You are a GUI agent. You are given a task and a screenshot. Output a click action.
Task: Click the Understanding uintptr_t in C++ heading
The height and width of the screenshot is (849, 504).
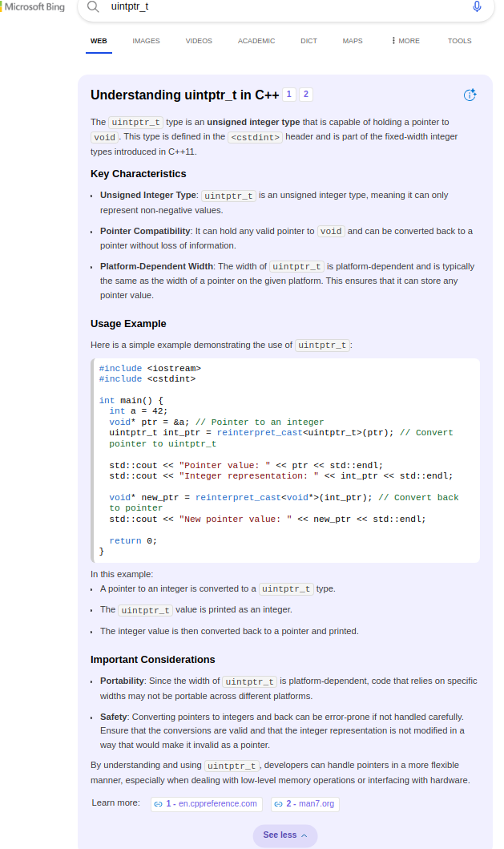184,95
